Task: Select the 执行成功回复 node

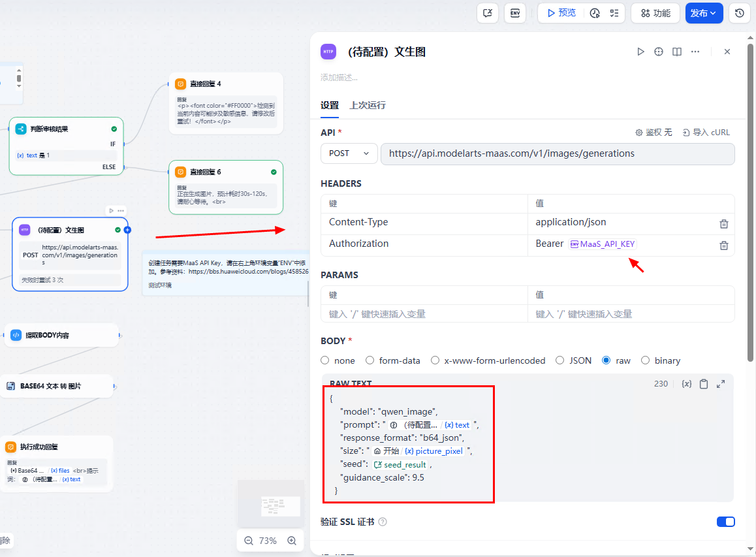Action: [56, 464]
